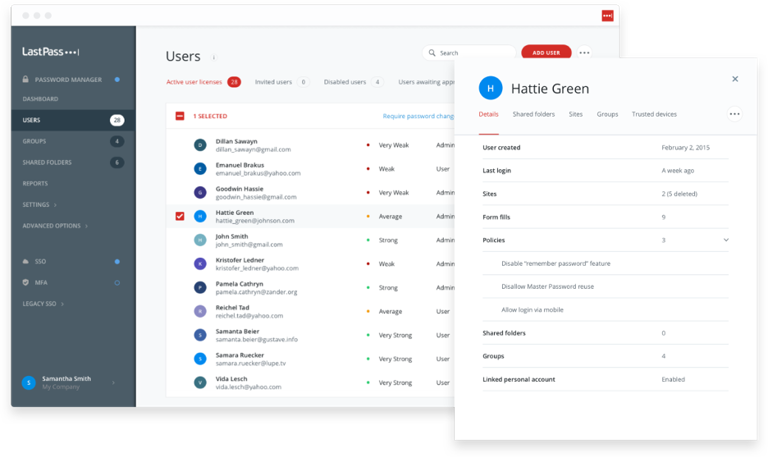
Task: Click the search magnifier icon
Action: pyautogui.click(x=432, y=52)
